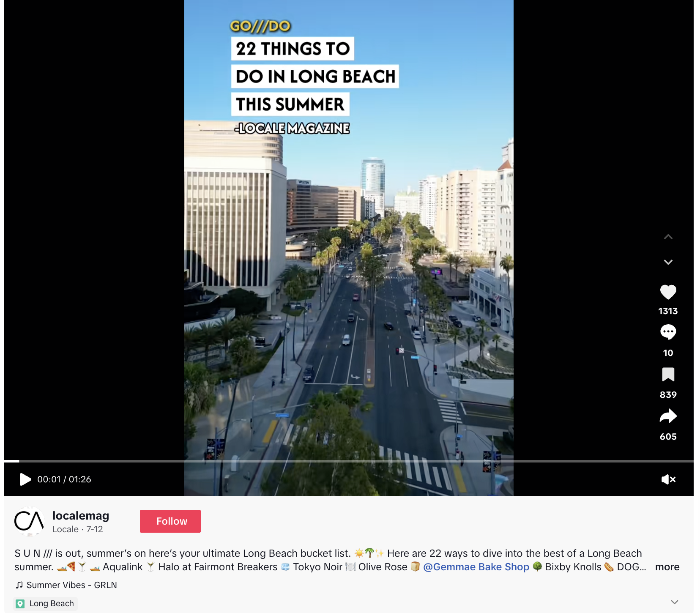Follow the localemag account
The height and width of the screenshot is (613, 700).
coord(170,521)
